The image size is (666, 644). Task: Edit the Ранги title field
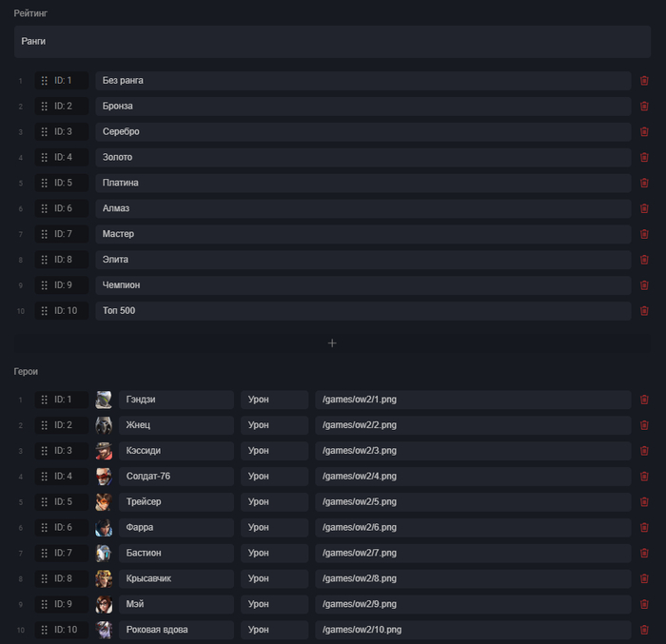[332, 42]
